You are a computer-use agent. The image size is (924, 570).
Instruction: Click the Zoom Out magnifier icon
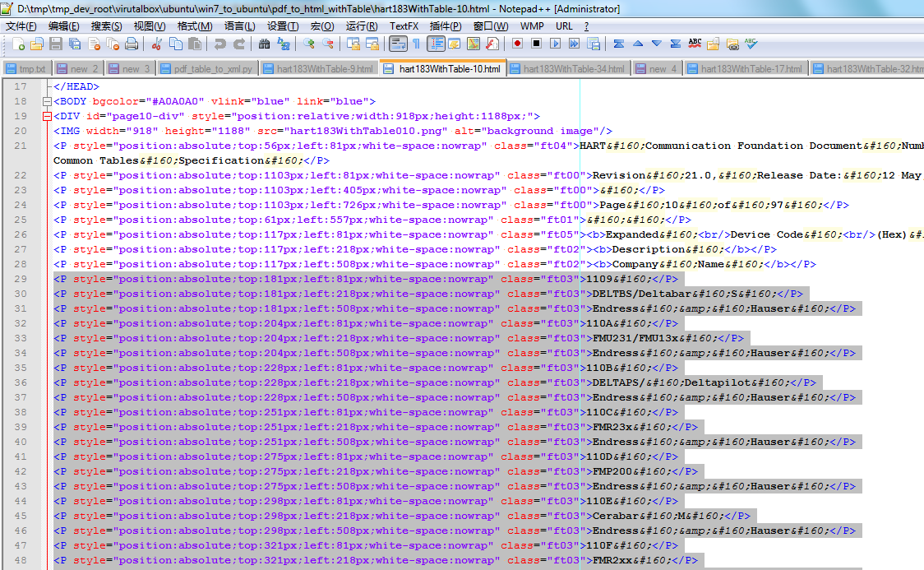pyautogui.click(x=328, y=44)
